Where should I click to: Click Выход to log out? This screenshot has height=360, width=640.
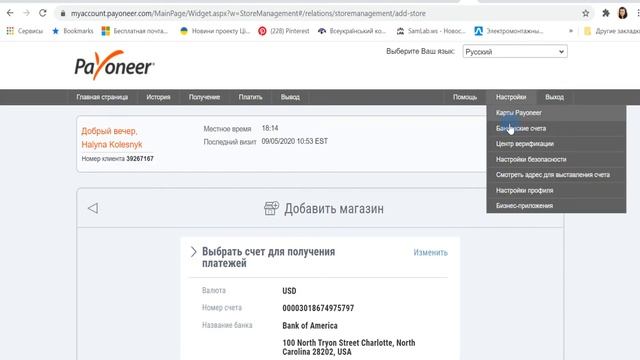coord(554,97)
